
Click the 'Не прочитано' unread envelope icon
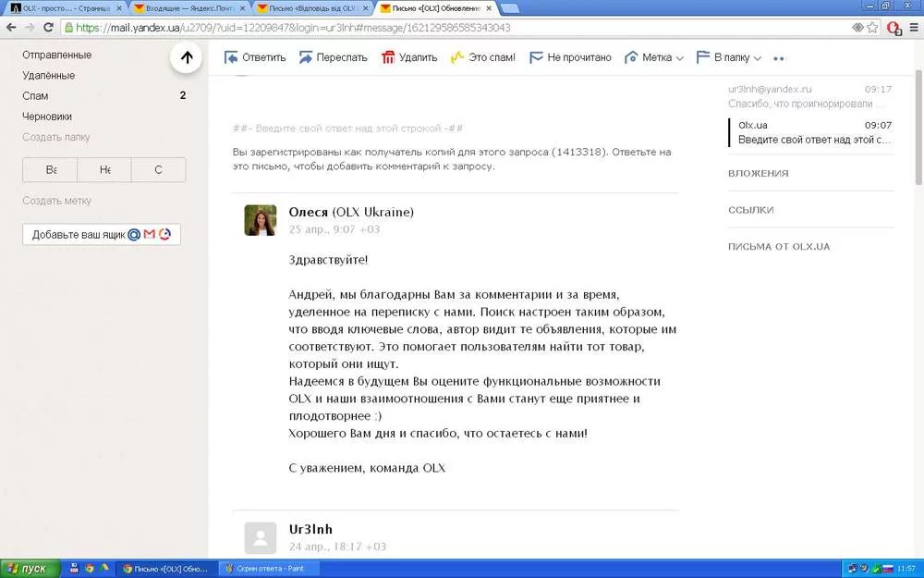pyautogui.click(x=536, y=57)
